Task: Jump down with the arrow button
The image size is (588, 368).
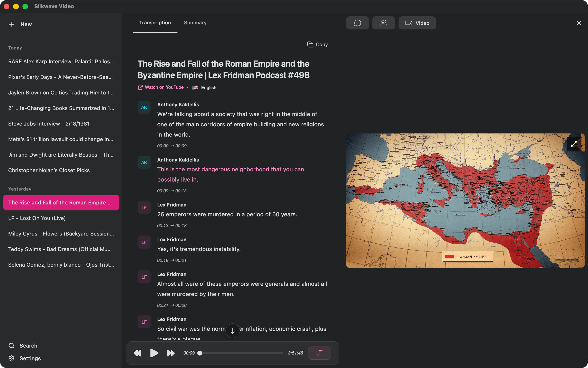Action: point(233,331)
